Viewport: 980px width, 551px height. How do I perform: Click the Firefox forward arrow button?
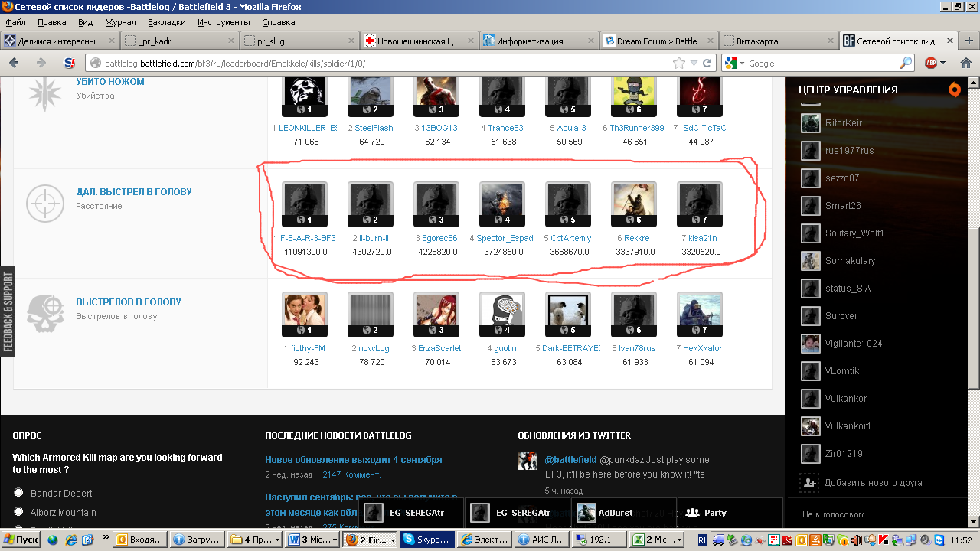(x=41, y=63)
